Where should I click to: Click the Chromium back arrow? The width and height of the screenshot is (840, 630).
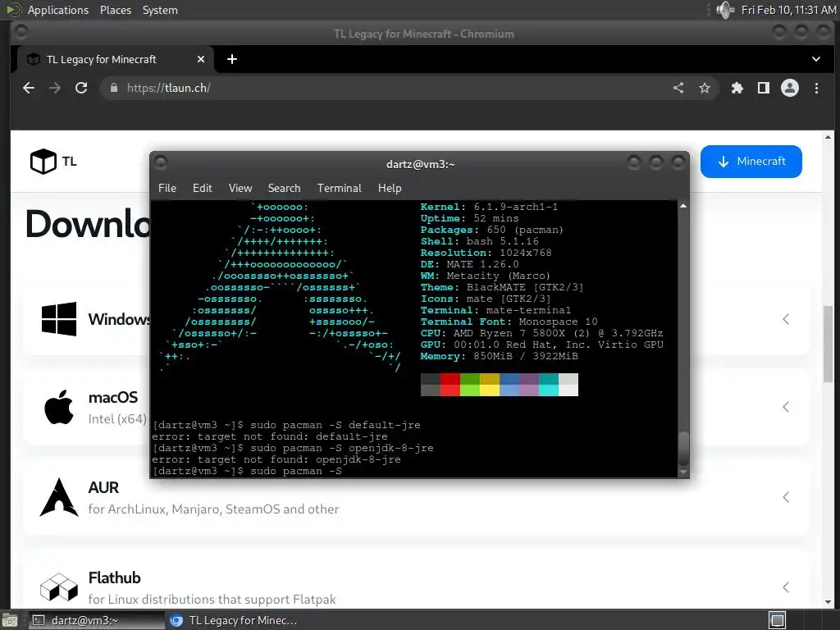click(x=29, y=88)
